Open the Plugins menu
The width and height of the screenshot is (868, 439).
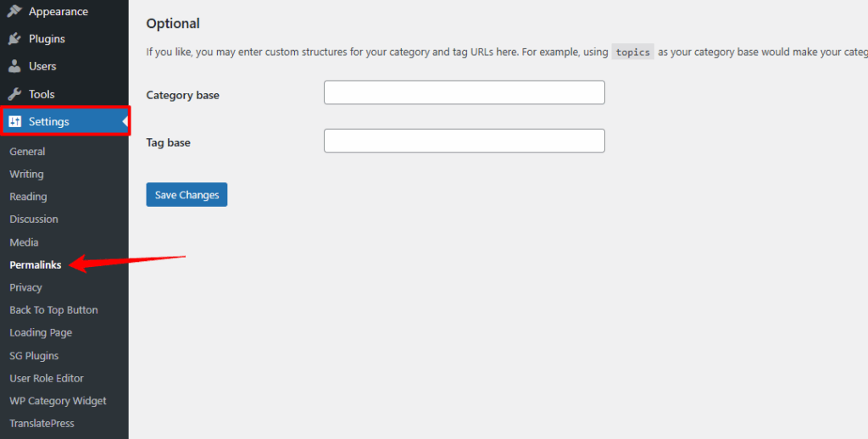[47, 39]
